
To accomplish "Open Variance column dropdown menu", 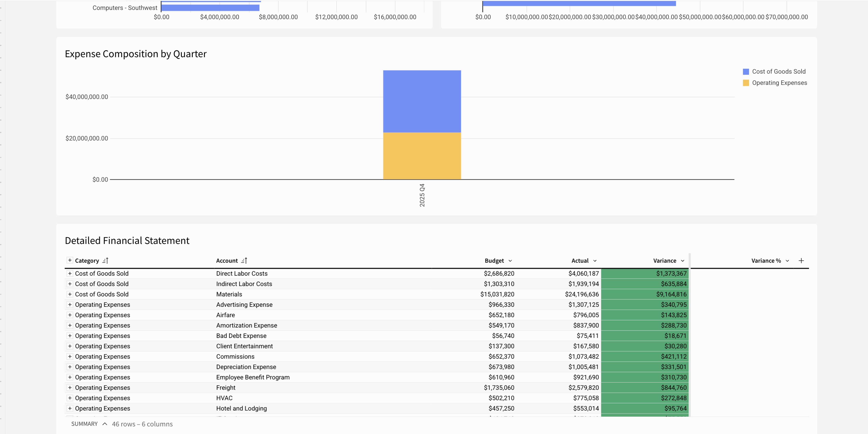I will pos(683,261).
